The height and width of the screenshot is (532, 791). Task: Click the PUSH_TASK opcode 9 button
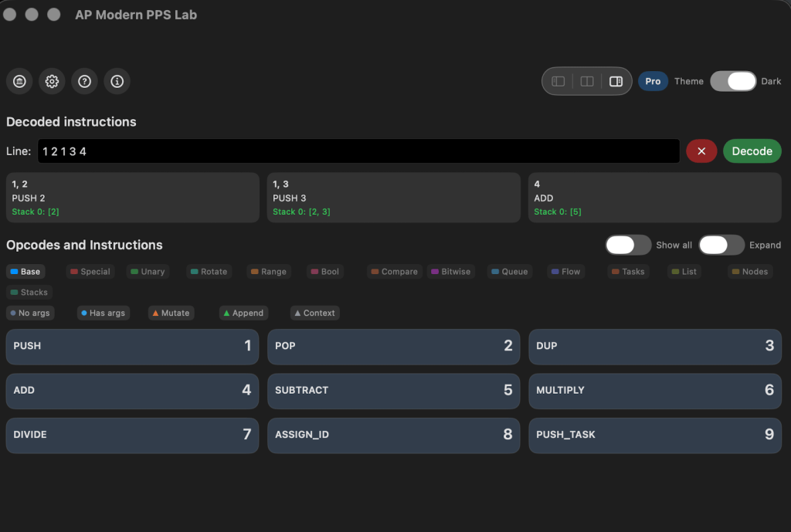coord(655,435)
